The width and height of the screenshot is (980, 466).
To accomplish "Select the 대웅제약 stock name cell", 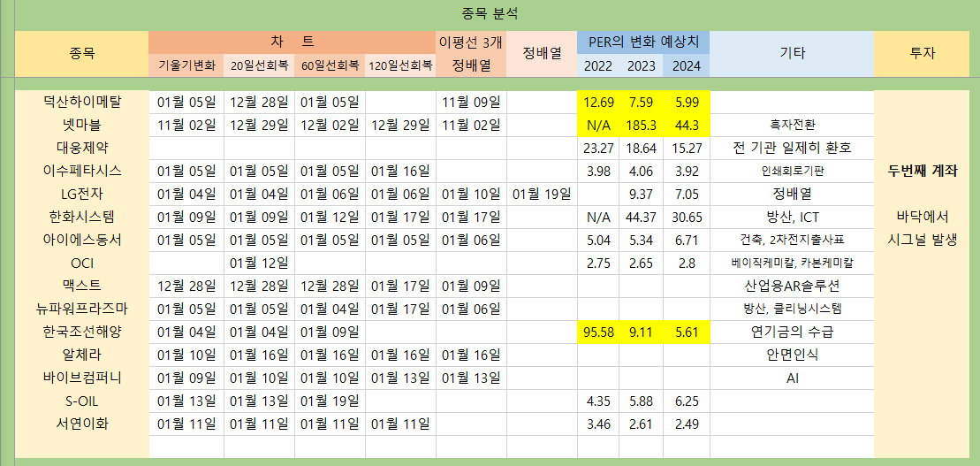I will (x=82, y=149).
